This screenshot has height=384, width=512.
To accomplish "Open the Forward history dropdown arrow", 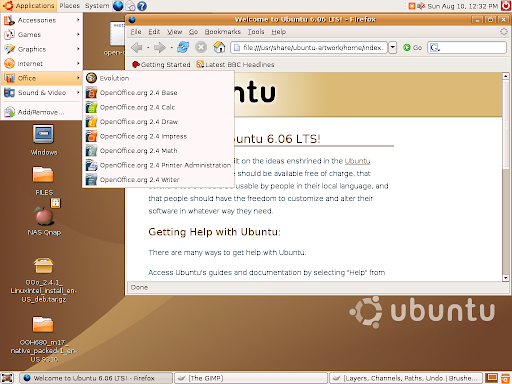I will pyautogui.click(x=171, y=48).
